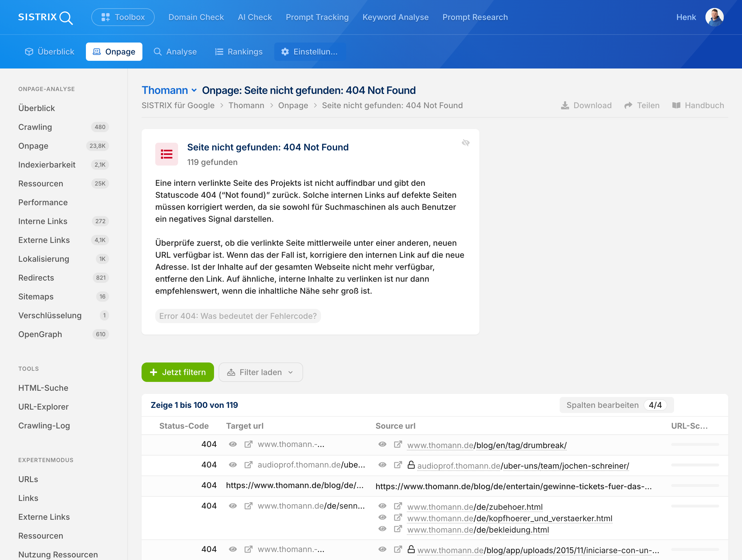Open the Einstellungen tab
The image size is (742, 560).
point(310,52)
